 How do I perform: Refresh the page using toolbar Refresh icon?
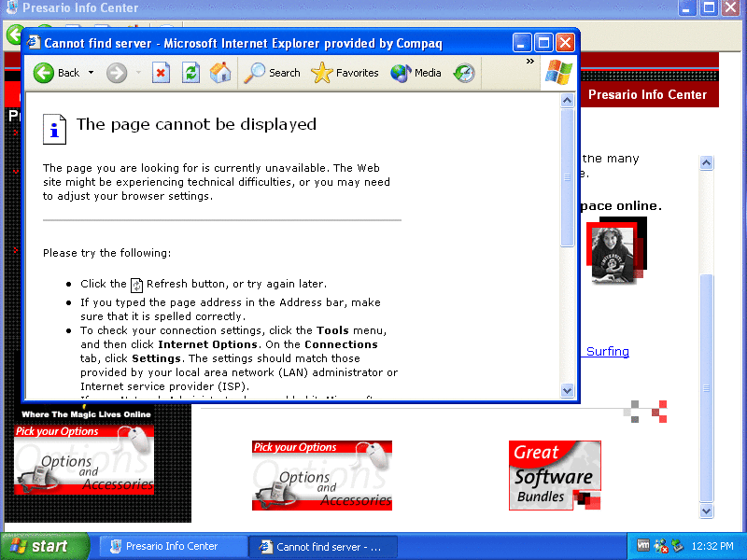pyautogui.click(x=190, y=73)
